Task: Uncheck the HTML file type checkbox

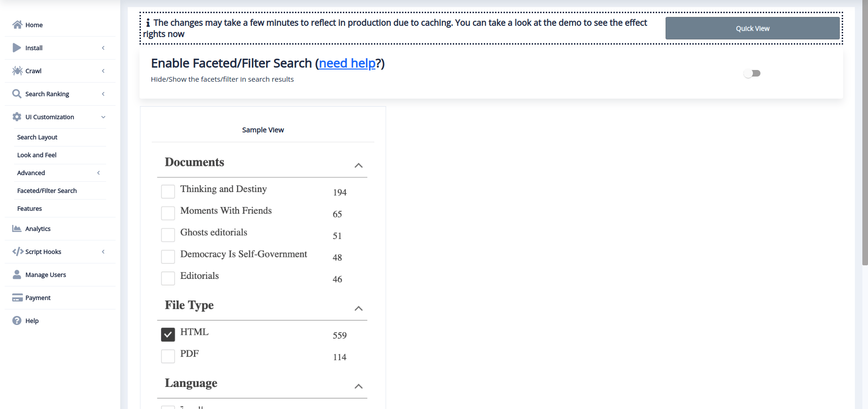Action: click(x=168, y=334)
